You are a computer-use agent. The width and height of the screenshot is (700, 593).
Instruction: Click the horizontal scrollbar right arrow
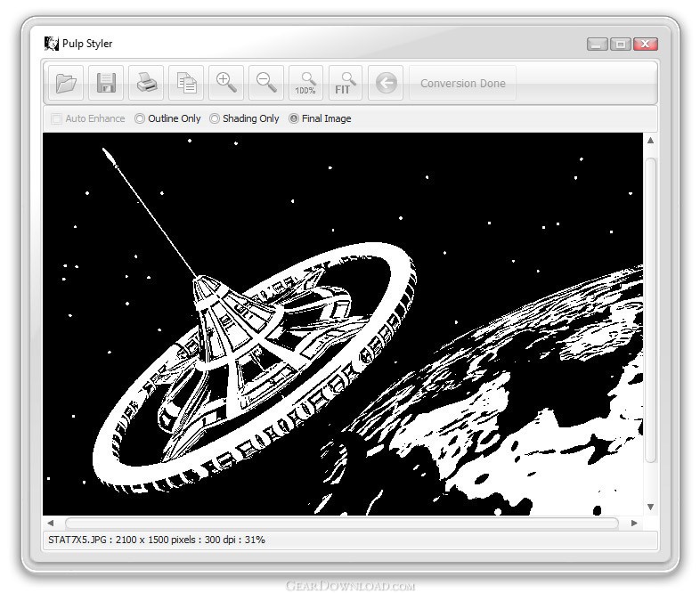coord(634,523)
